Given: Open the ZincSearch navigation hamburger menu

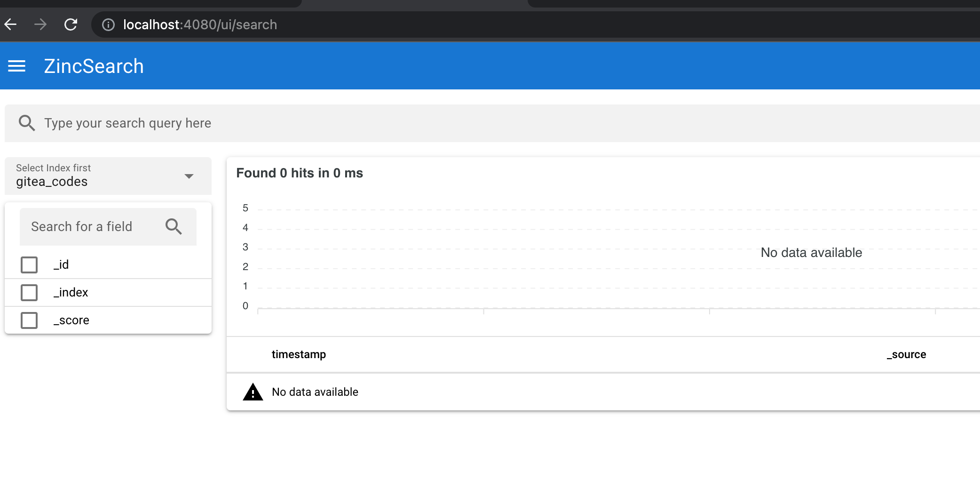Looking at the screenshot, I should tap(17, 66).
